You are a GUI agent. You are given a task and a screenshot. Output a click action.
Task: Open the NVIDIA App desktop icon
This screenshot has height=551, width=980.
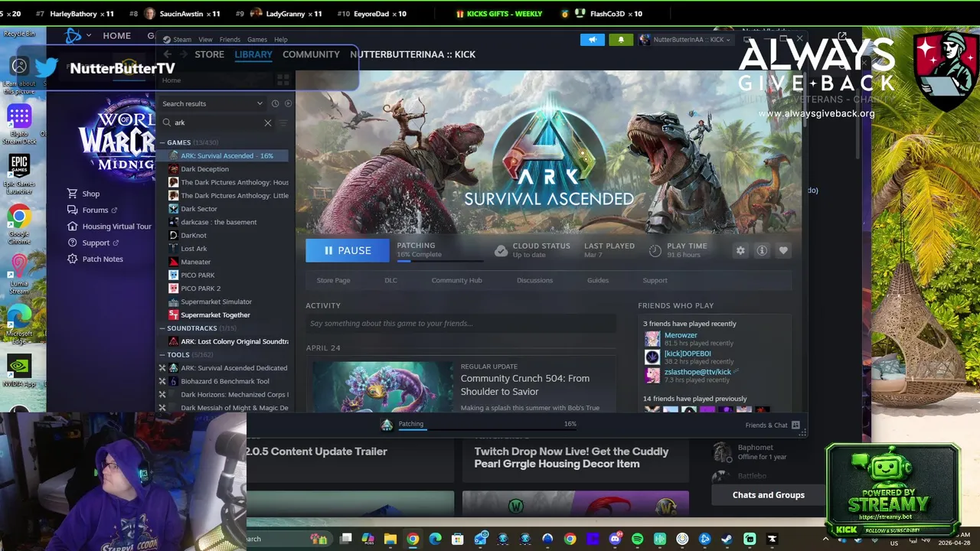click(x=19, y=371)
